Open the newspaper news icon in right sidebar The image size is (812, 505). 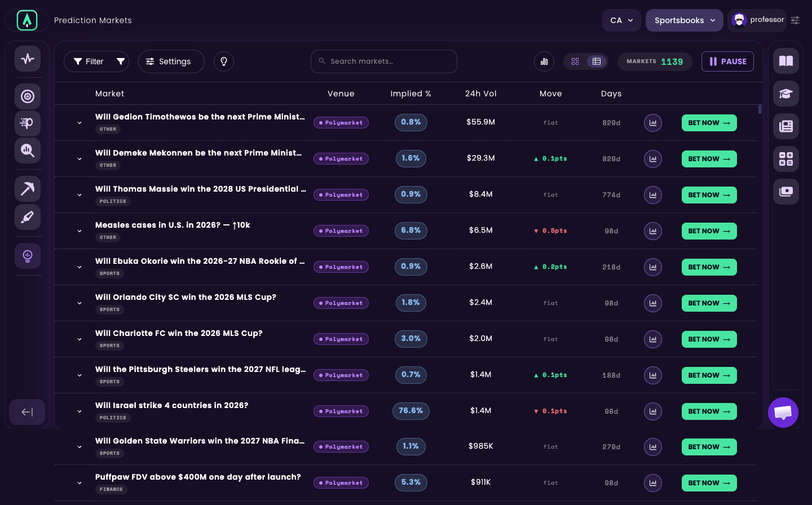[x=786, y=126]
